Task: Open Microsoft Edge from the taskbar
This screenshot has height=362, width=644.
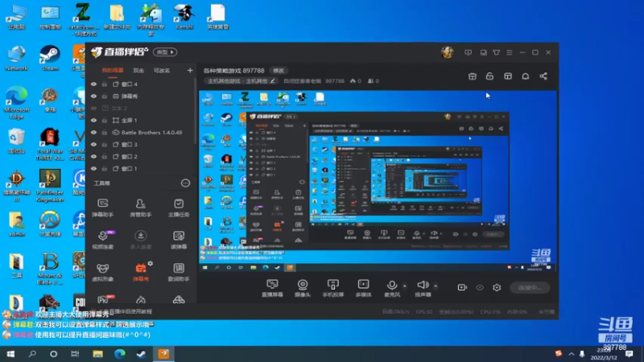Action: coord(119,354)
